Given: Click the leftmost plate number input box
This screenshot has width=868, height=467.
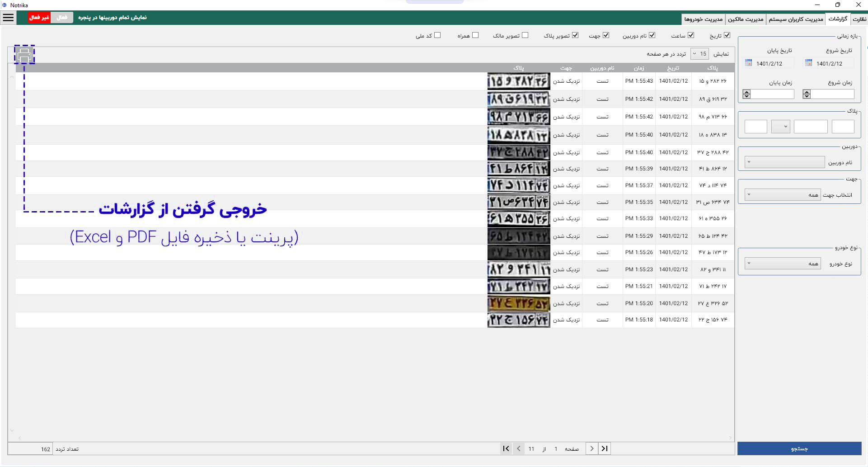Looking at the screenshot, I should 756,127.
